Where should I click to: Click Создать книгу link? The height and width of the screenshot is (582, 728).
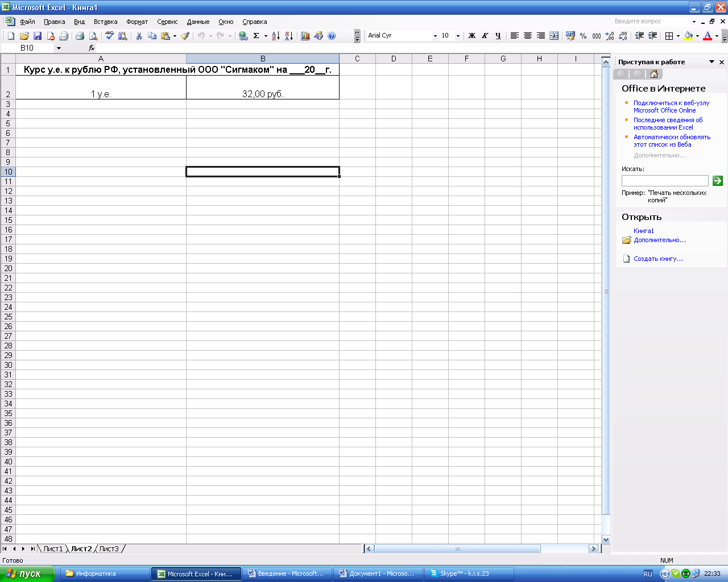658,259
